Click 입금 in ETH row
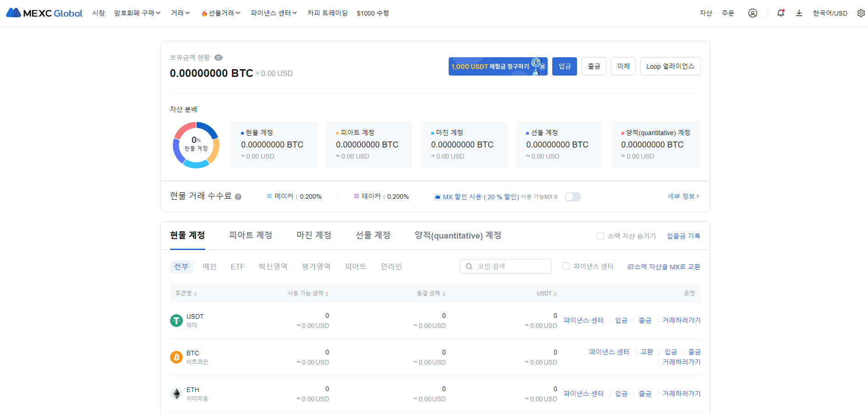The width and height of the screenshot is (868, 414). (621, 393)
